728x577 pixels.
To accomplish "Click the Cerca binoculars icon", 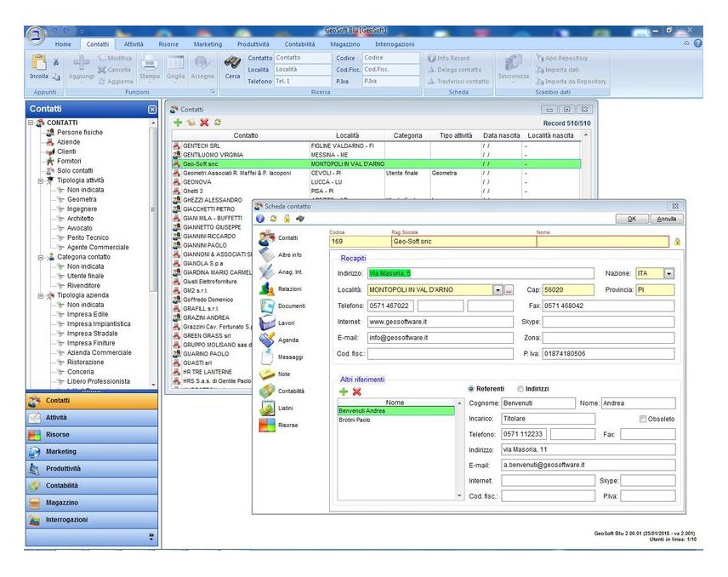I will 232,63.
